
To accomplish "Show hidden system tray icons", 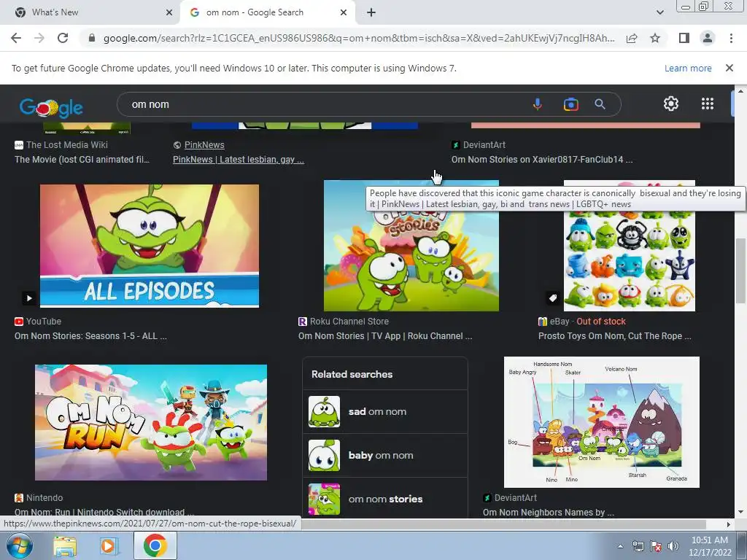I will tap(620, 546).
